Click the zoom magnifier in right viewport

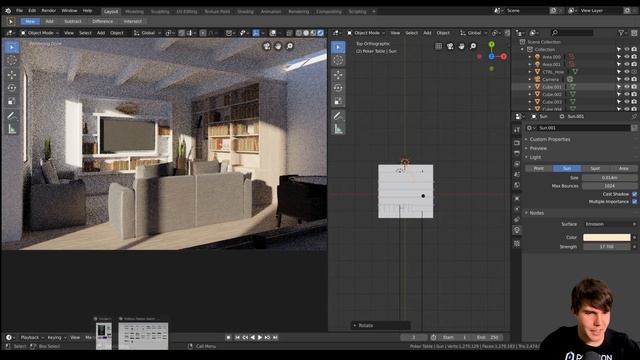click(x=473, y=46)
